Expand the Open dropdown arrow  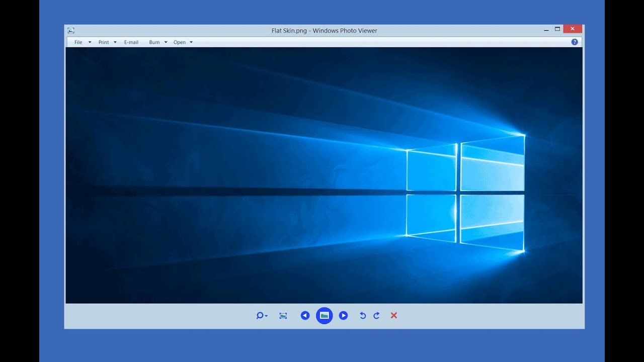(191, 42)
